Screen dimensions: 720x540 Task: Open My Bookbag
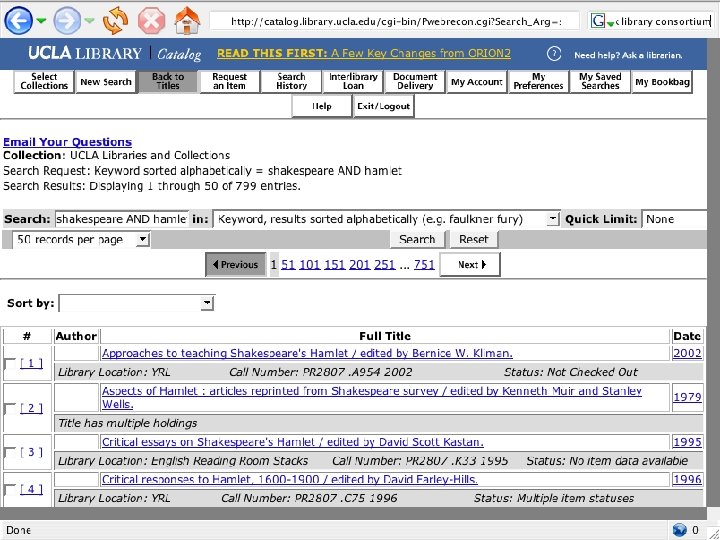click(662, 82)
